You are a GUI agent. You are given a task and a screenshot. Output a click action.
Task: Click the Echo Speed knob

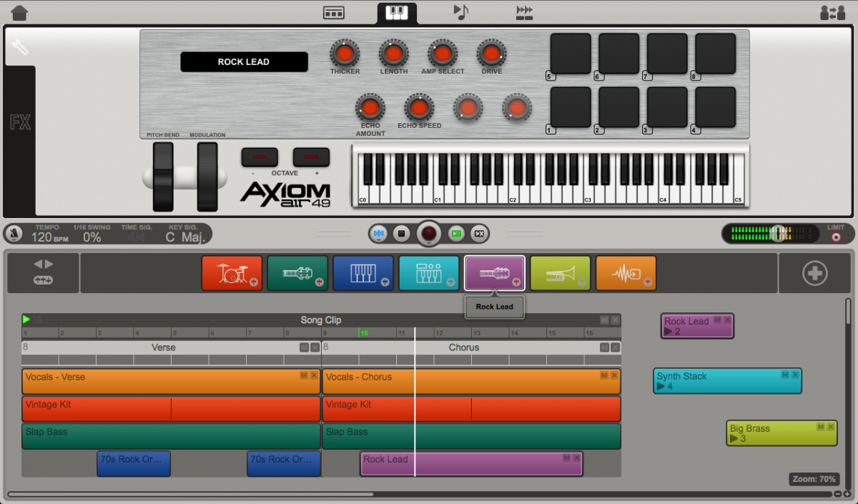click(419, 108)
